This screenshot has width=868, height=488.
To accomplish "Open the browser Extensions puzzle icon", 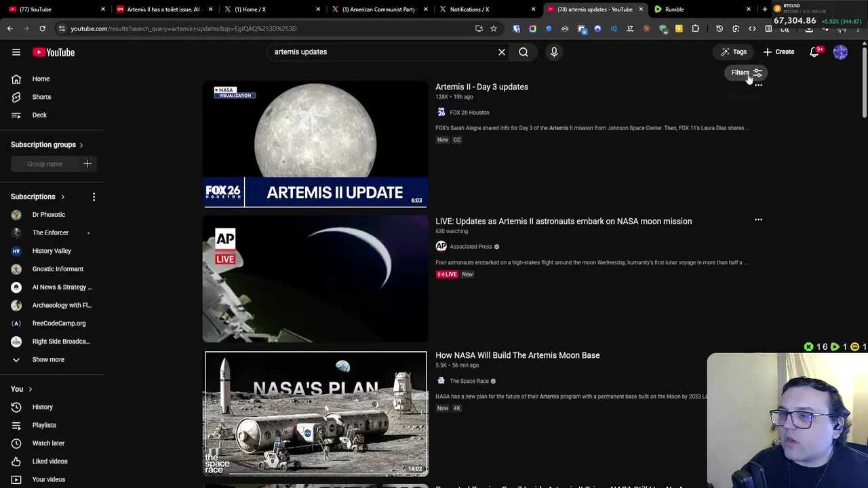I will (695, 28).
